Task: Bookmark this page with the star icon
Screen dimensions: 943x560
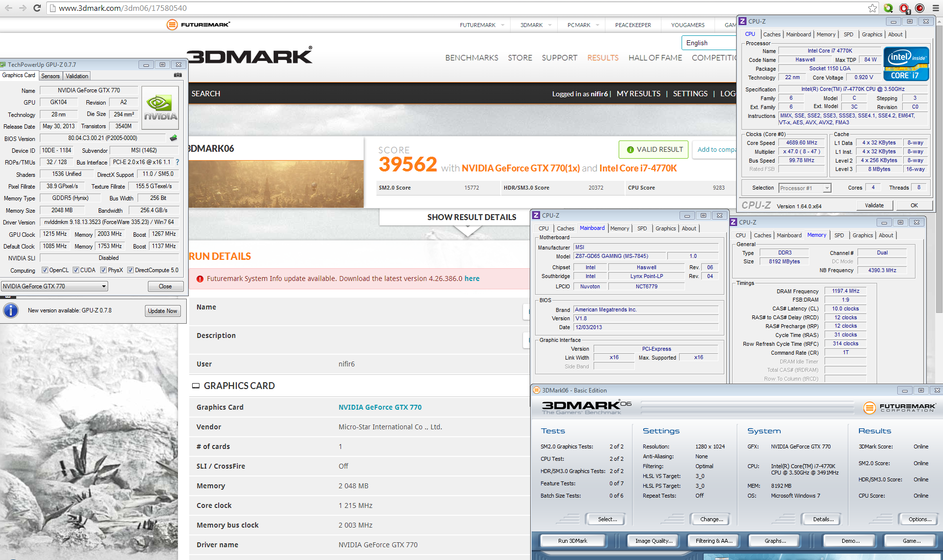Action: click(872, 8)
